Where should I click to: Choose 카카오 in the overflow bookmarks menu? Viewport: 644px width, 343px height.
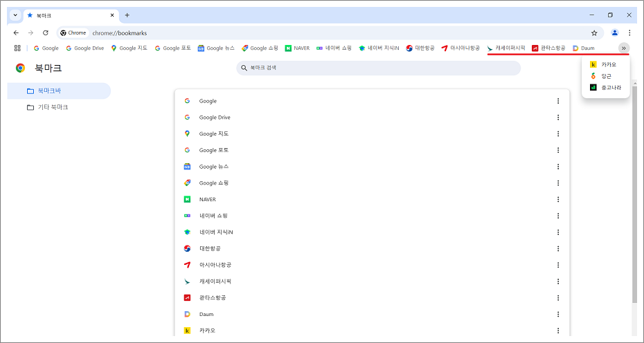(605, 64)
